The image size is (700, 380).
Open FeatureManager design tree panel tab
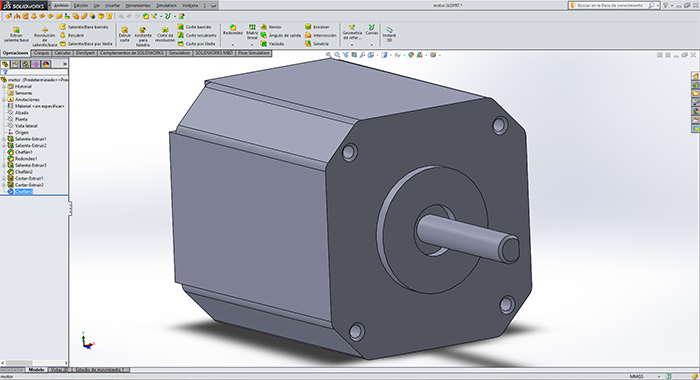tap(5, 64)
